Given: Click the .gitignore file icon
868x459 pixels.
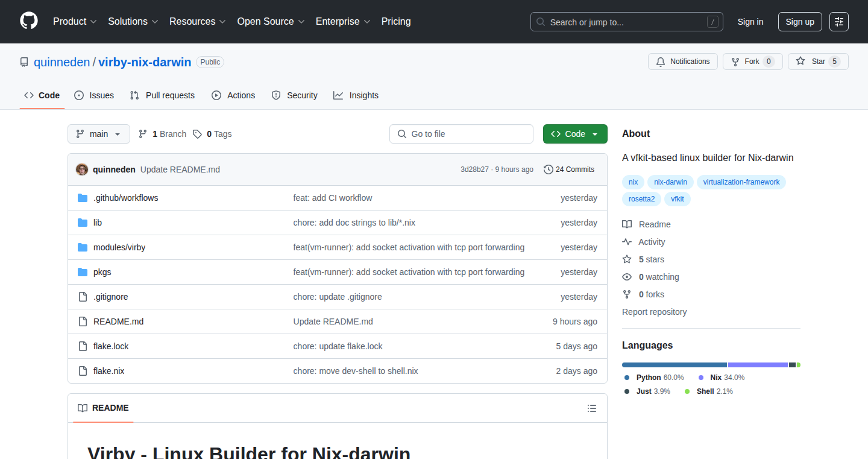Looking at the screenshot, I should coord(83,297).
